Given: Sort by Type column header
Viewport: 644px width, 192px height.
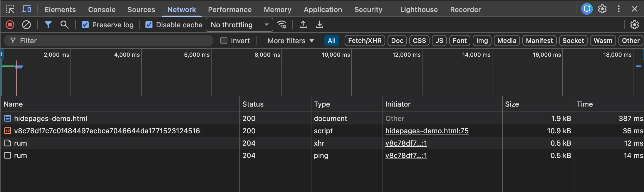Looking at the screenshot, I should (347, 104).
